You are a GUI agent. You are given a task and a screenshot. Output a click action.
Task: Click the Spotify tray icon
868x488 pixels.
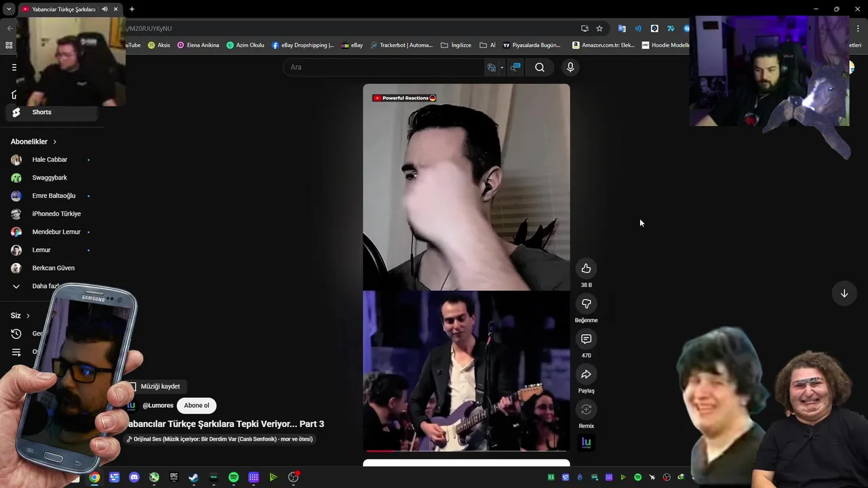click(637, 477)
